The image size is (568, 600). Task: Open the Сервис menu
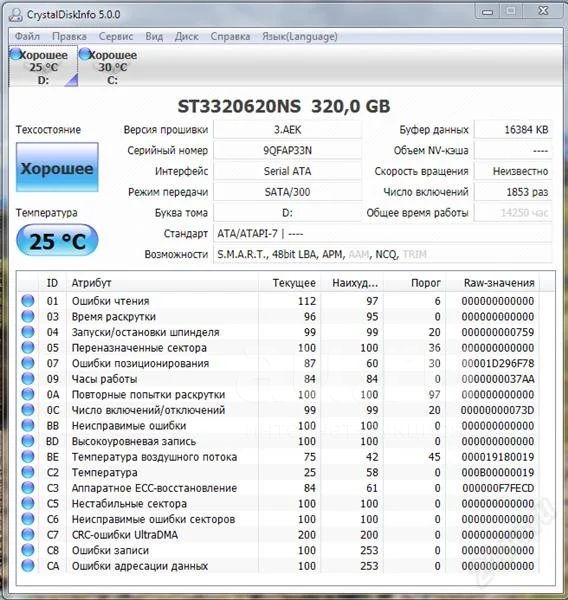116,36
